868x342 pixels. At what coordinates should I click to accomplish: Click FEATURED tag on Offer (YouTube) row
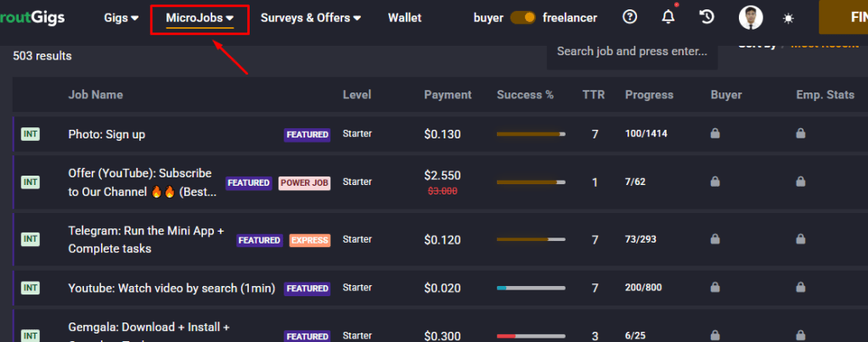point(249,182)
